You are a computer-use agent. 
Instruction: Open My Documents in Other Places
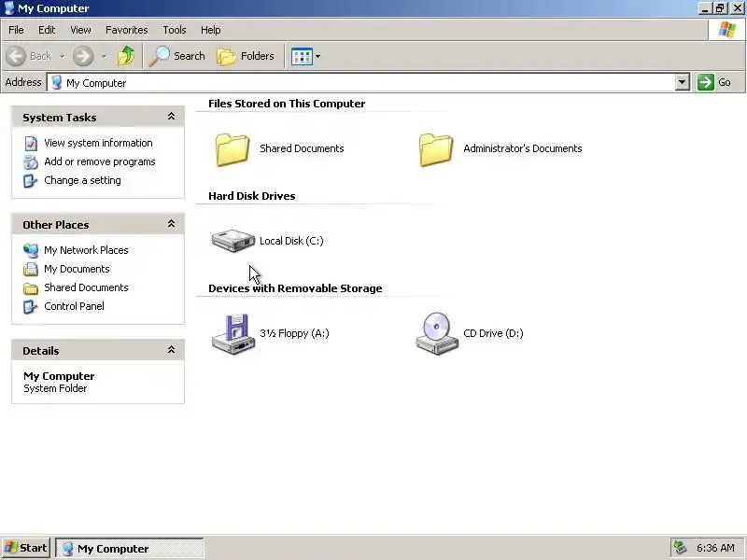click(77, 269)
